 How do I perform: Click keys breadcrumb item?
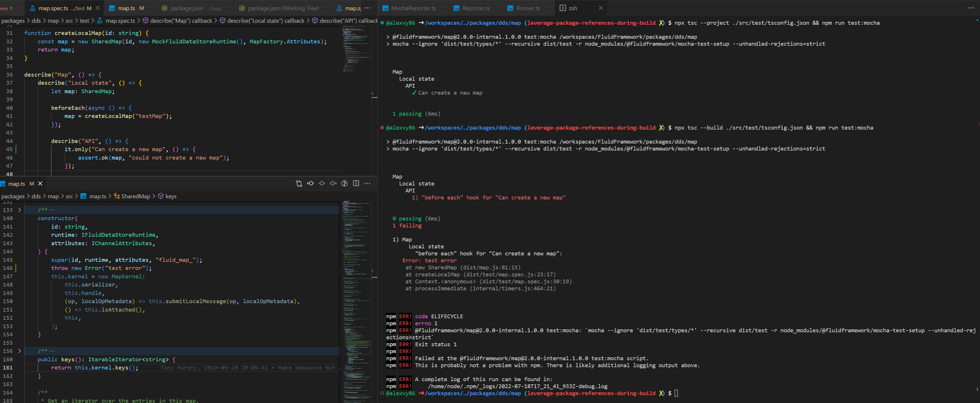pyautogui.click(x=171, y=196)
